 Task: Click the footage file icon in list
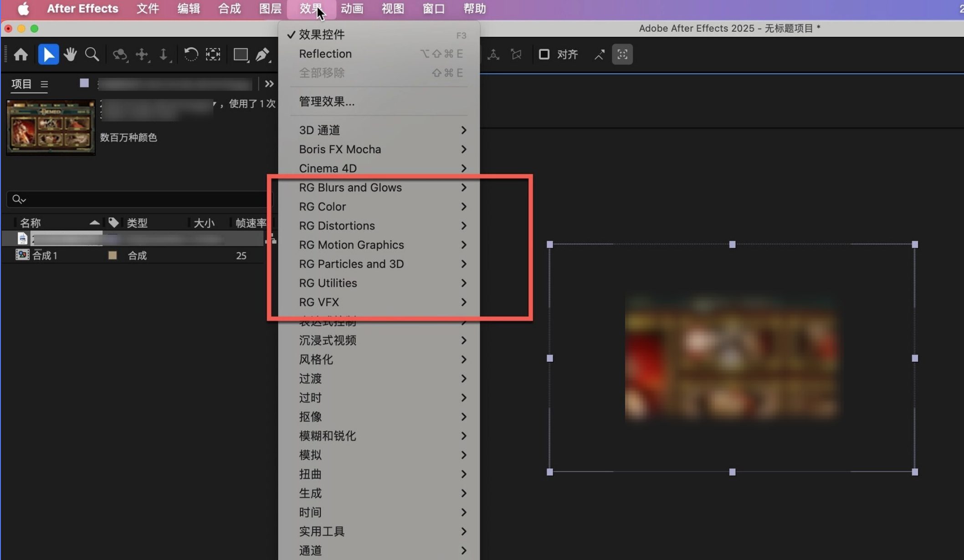(22, 238)
